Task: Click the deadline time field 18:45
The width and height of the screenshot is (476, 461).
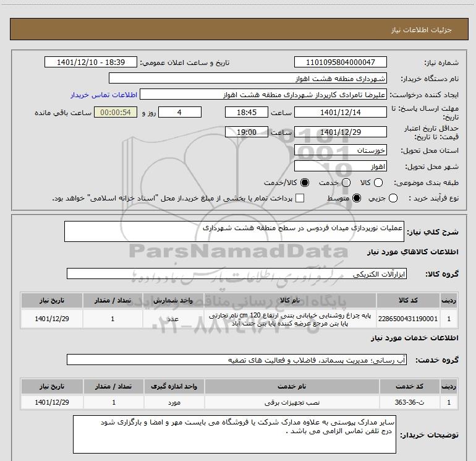Action: pos(247,112)
